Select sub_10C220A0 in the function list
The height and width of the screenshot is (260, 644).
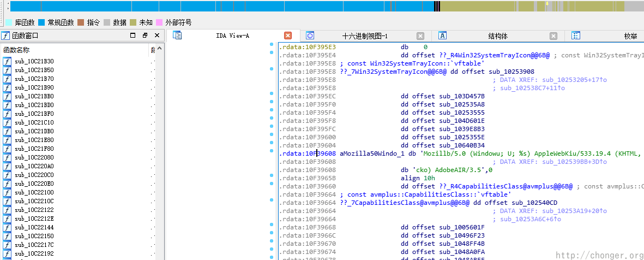point(34,166)
